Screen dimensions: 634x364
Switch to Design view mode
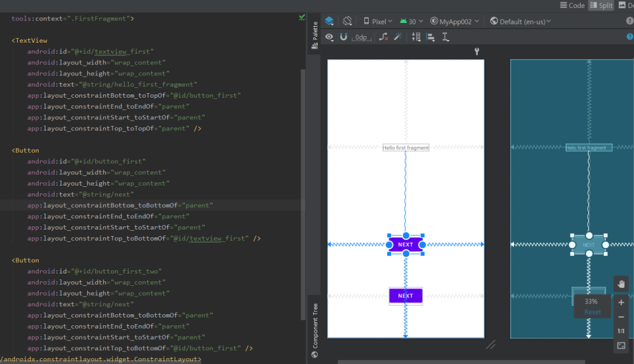[x=626, y=5]
